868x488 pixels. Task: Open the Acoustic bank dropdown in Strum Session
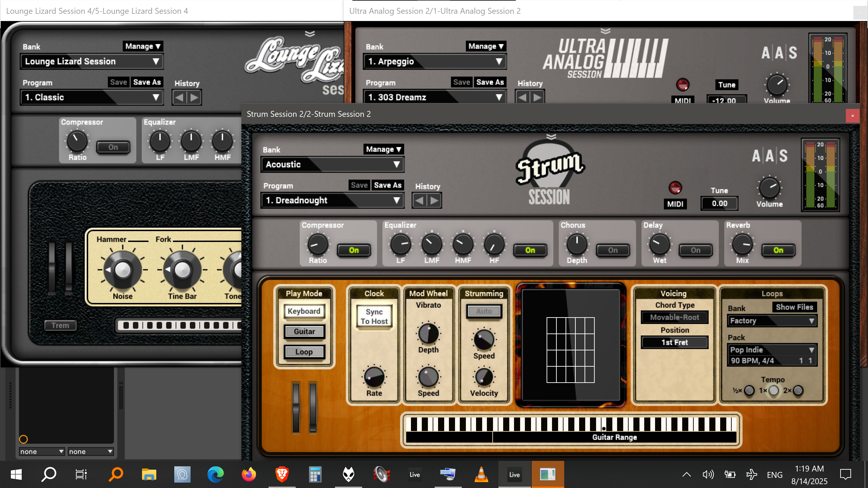(x=333, y=164)
